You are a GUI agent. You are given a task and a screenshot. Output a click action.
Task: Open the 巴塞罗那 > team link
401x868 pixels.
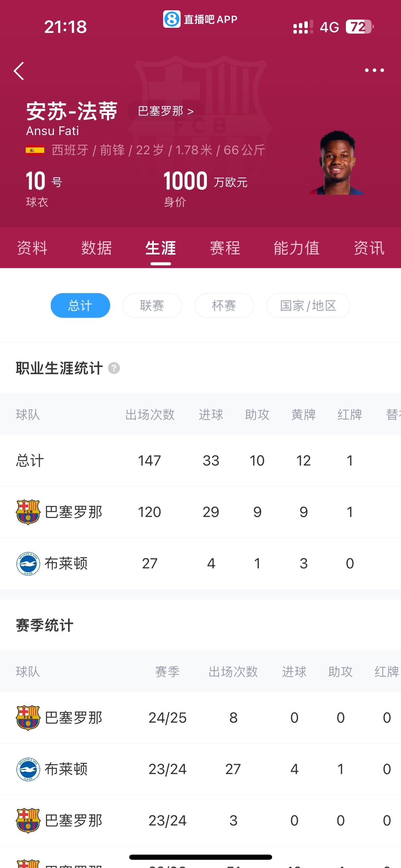pyautogui.click(x=166, y=111)
